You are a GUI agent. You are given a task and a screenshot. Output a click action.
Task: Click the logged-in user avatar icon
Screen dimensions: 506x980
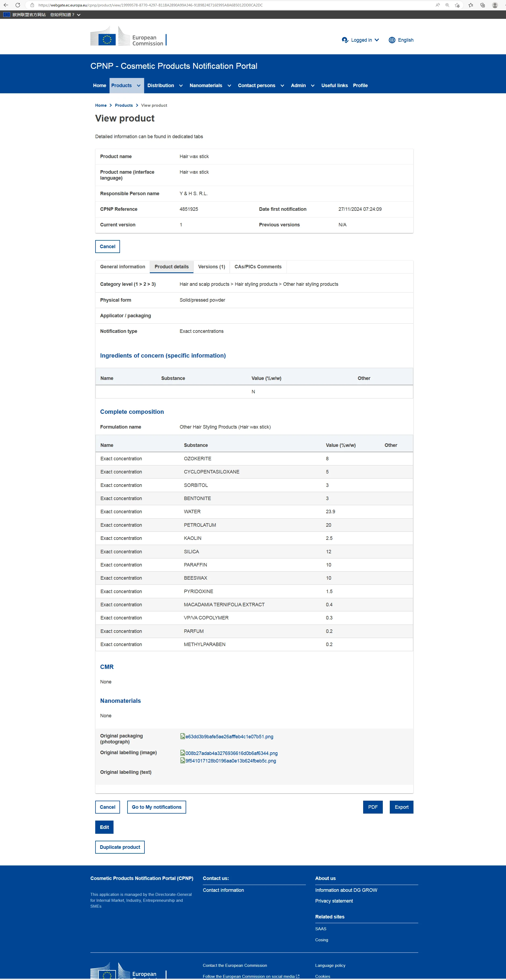point(345,40)
